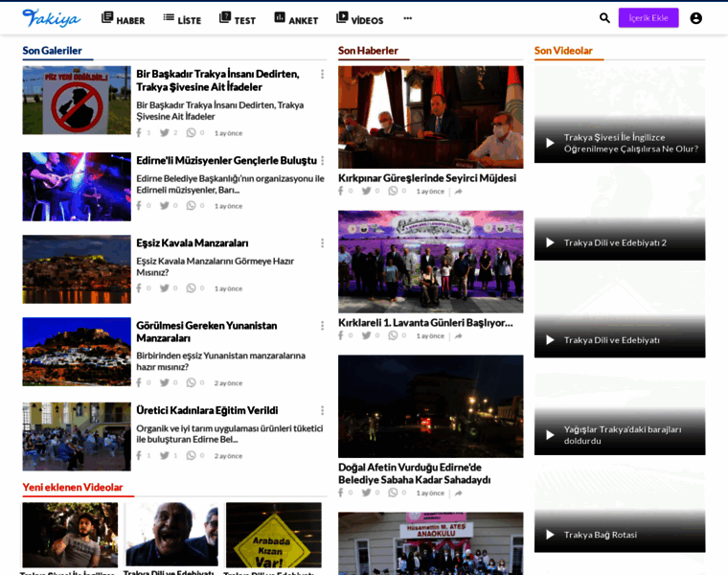Expand the more navigation items ellipsis
The image size is (728, 575).
(407, 18)
